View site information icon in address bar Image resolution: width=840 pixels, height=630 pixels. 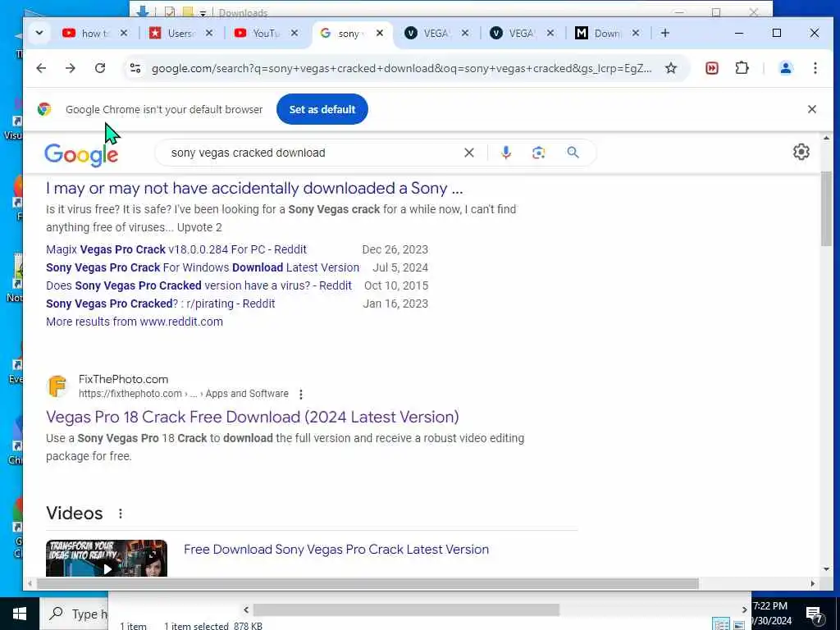pyautogui.click(x=135, y=68)
